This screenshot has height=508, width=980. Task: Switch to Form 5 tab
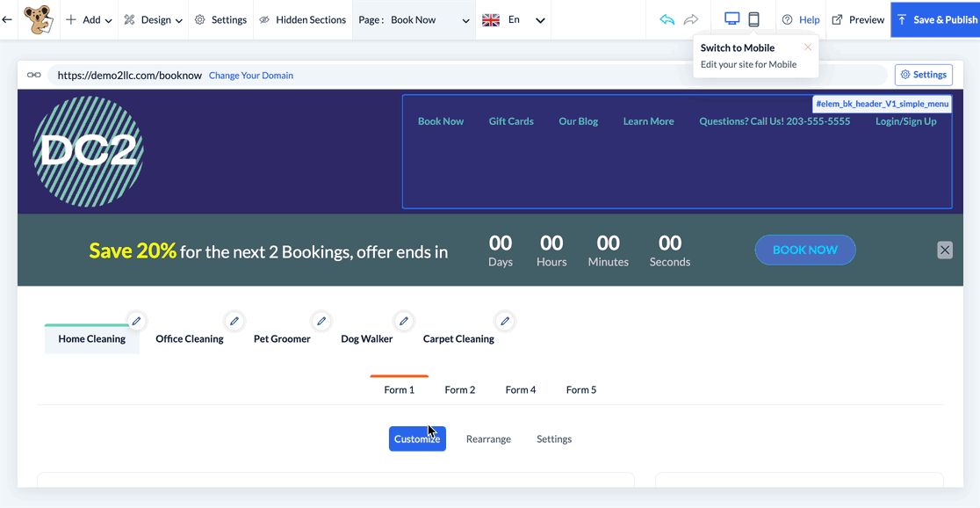581,389
